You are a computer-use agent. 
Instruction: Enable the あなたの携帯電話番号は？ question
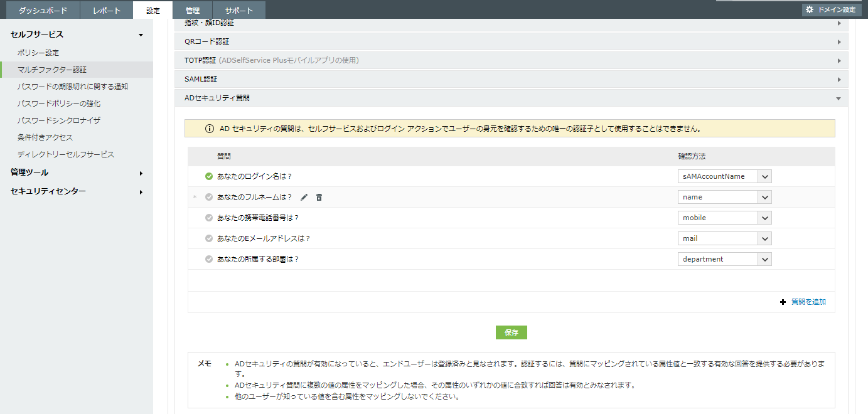point(209,218)
